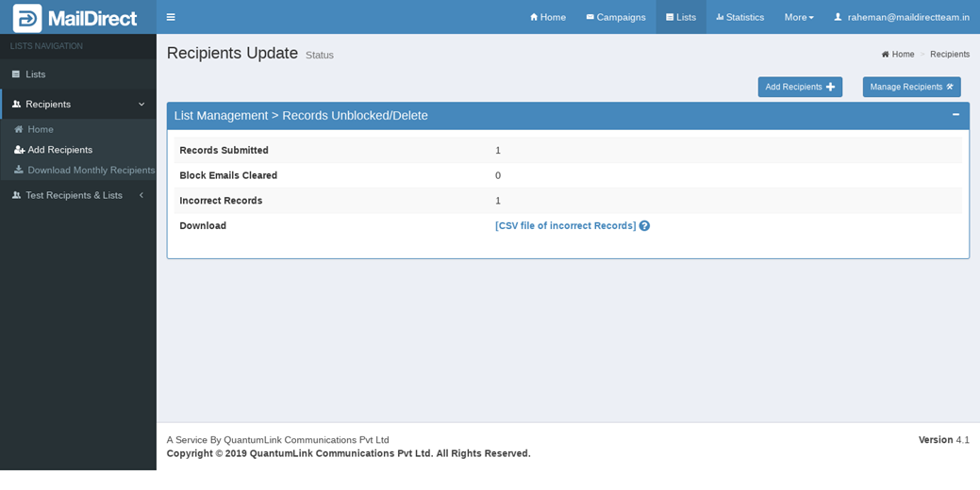Click the Lists icon in sidebar

(16, 74)
